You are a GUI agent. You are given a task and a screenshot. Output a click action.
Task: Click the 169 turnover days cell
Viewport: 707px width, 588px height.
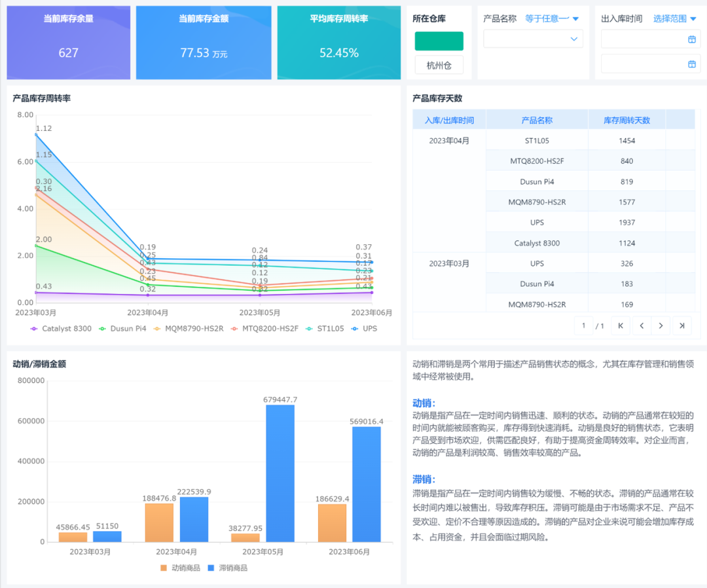tap(626, 304)
